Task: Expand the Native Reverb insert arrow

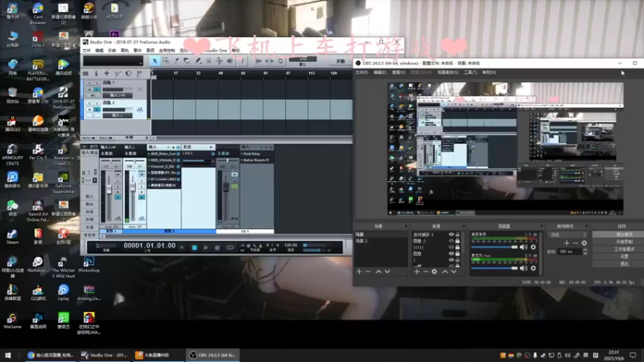Action: (x=242, y=160)
